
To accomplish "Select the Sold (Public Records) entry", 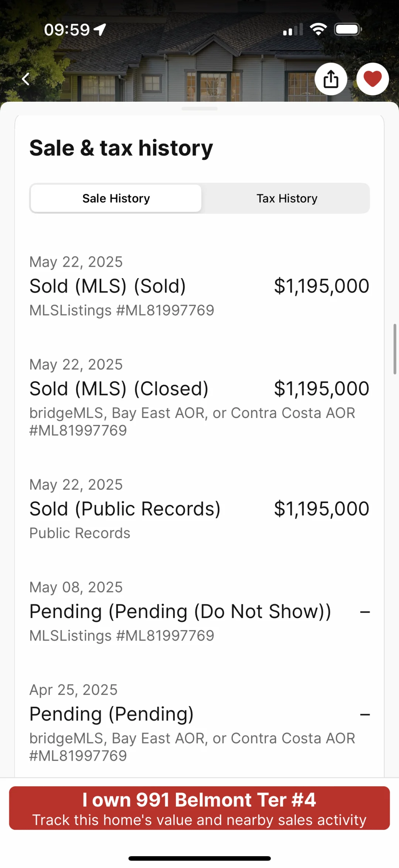I will click(x=199, y=509).
